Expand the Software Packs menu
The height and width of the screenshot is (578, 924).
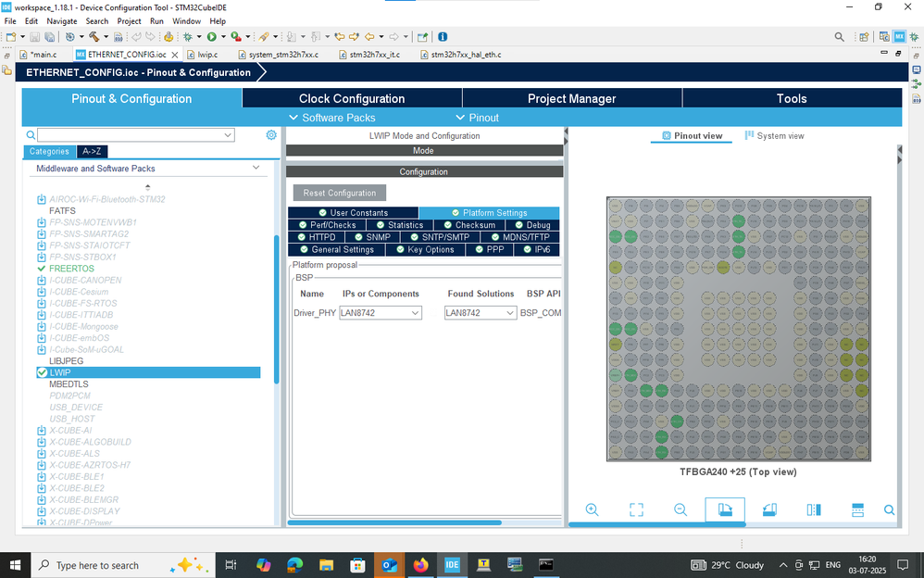[331, 118]
